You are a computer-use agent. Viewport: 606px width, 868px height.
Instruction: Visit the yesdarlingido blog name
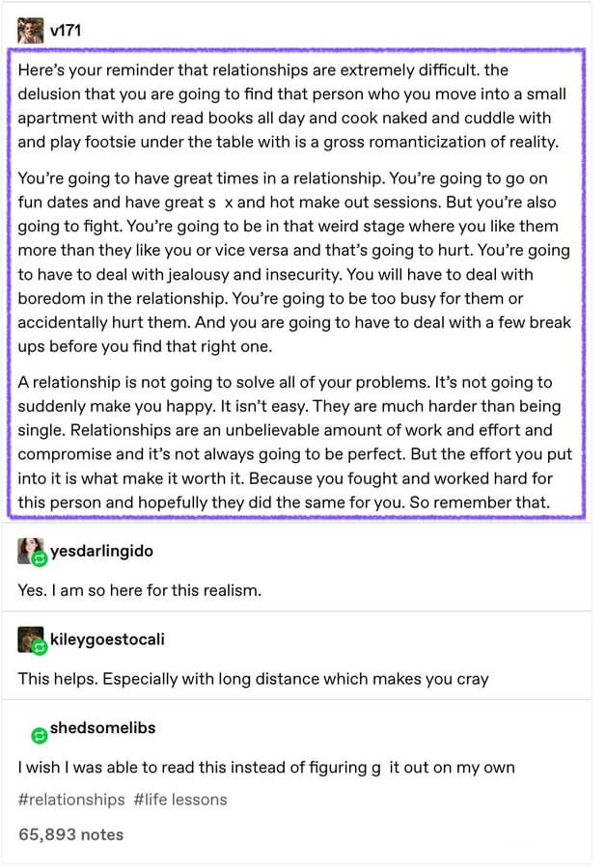pyautogui.click(x=100, y=551)
